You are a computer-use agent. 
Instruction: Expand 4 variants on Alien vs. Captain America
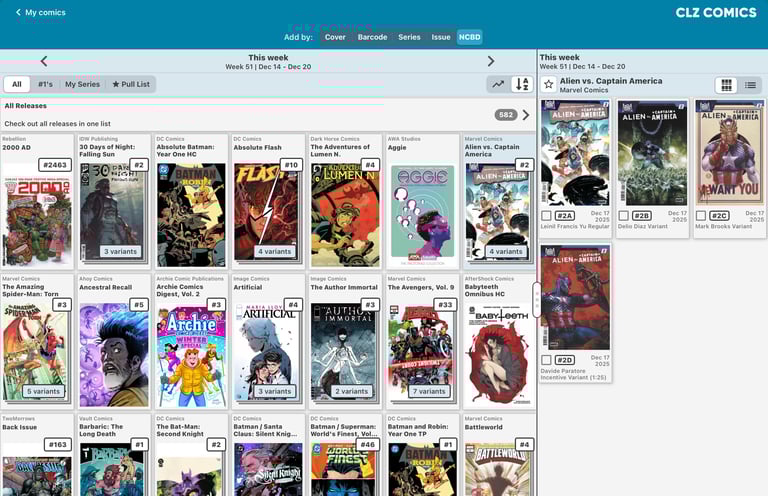[506, 251]
